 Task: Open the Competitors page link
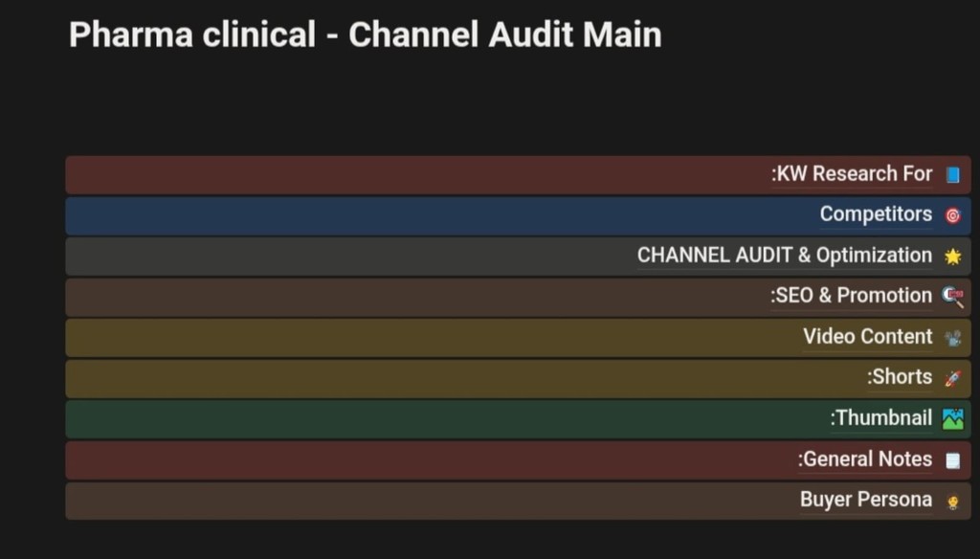click(876, 214)
